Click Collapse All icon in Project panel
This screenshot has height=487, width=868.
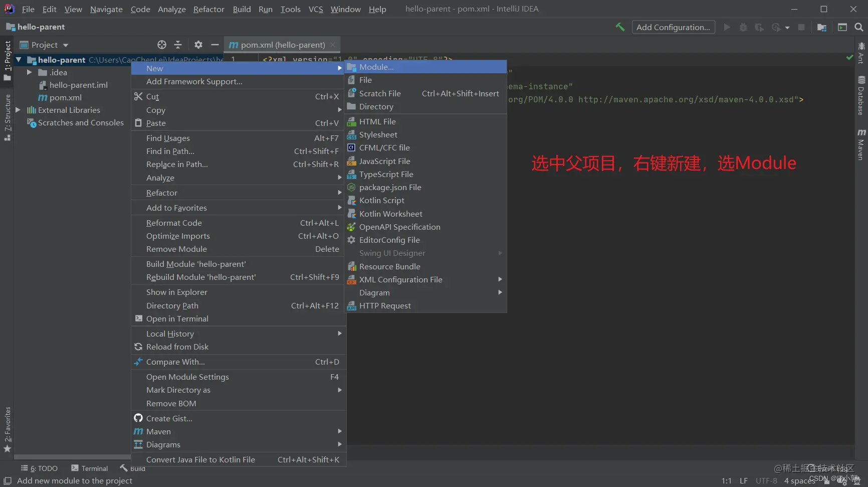tap(178, 45)
